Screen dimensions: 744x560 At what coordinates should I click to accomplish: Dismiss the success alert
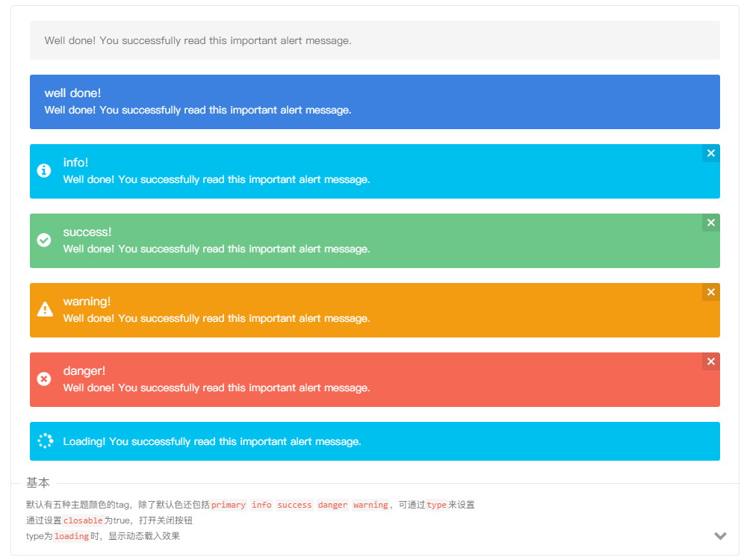click(x=710, y=223)
